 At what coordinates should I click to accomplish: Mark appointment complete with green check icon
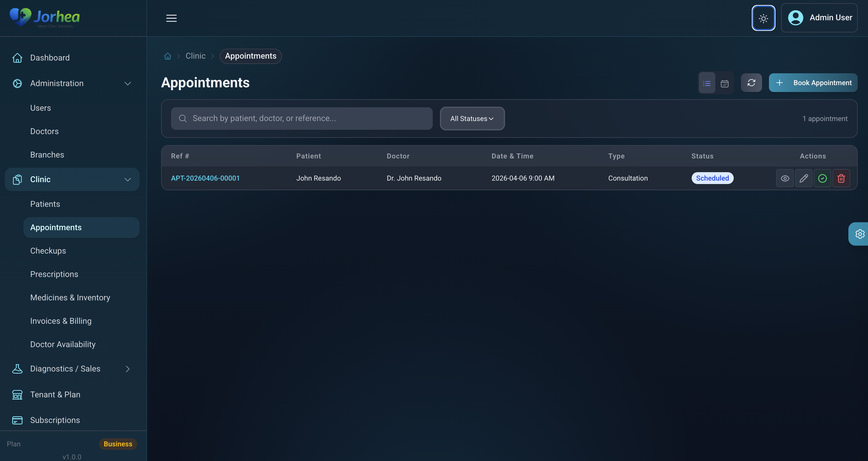tap(822, 178)
